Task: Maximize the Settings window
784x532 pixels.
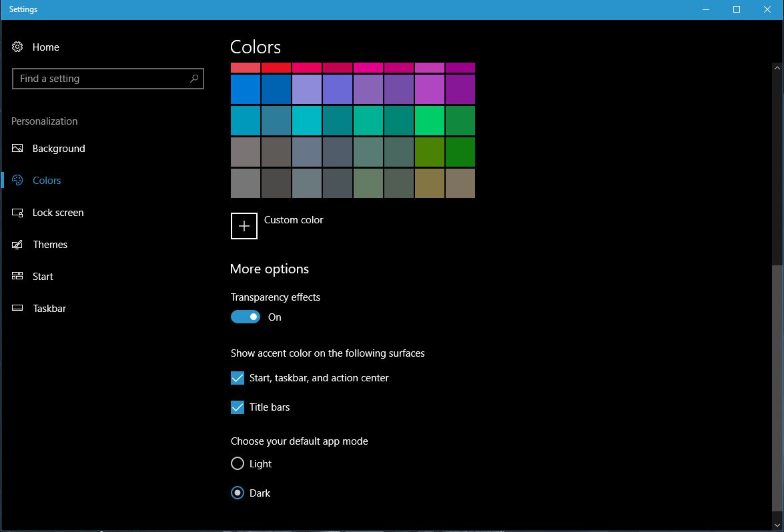Action: [x=737, y=9]
